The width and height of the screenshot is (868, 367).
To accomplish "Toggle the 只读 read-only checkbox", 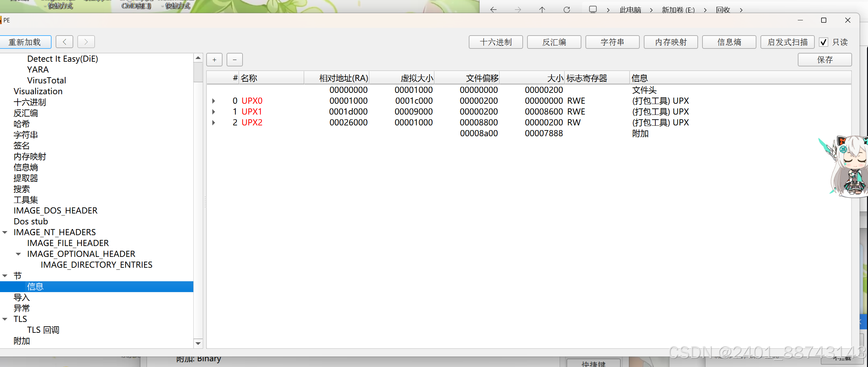I will [x=823, y=42].
